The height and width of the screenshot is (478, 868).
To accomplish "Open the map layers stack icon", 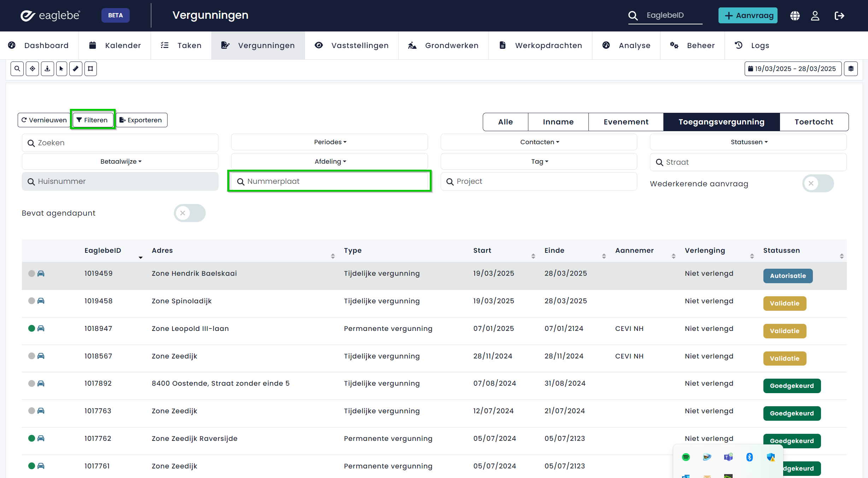I will click(x=851, y=69).
